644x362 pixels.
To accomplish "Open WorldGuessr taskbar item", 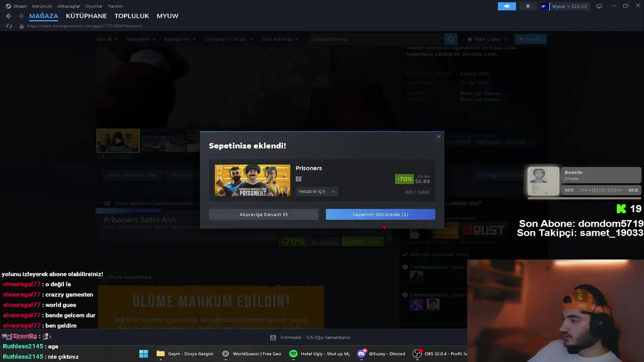I will click(x=252, y=354).
